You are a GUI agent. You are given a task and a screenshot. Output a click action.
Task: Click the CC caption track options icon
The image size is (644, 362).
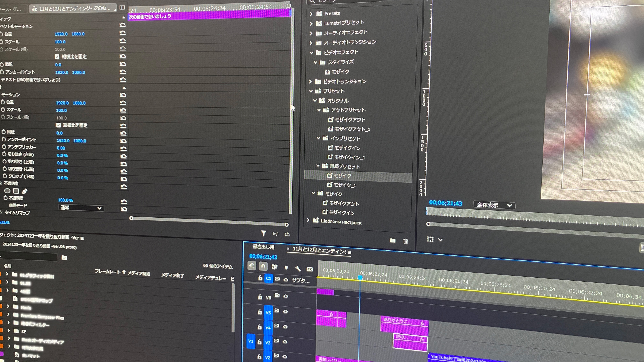[x=310, y=269]
